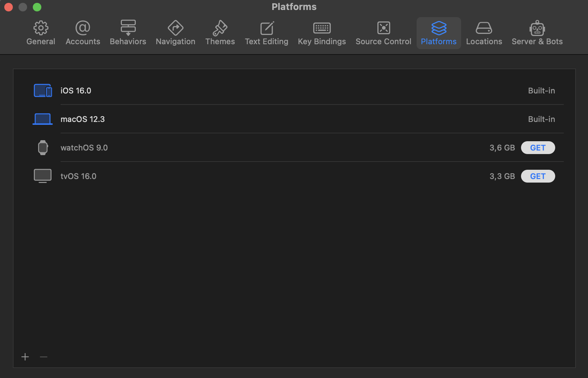Select the macOS 12.3 row label
Screen dimensions: 588x378
point(83,119)
